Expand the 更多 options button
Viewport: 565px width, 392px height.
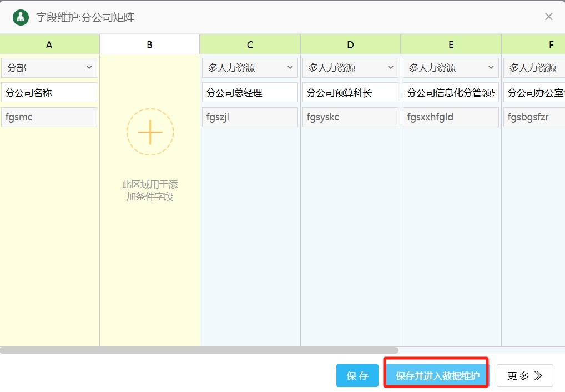524,376
